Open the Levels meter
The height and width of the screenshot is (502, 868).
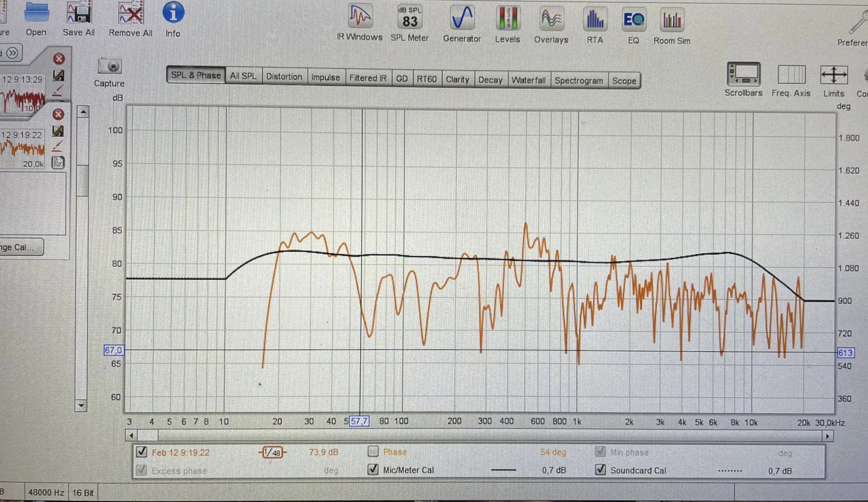(507, 24)
